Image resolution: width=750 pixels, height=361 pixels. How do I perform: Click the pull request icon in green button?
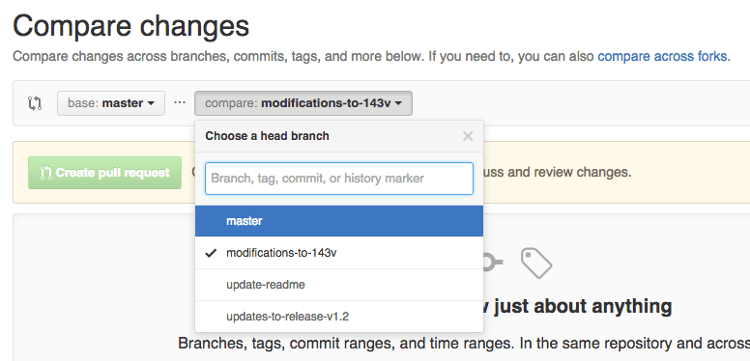pos(45,173)
